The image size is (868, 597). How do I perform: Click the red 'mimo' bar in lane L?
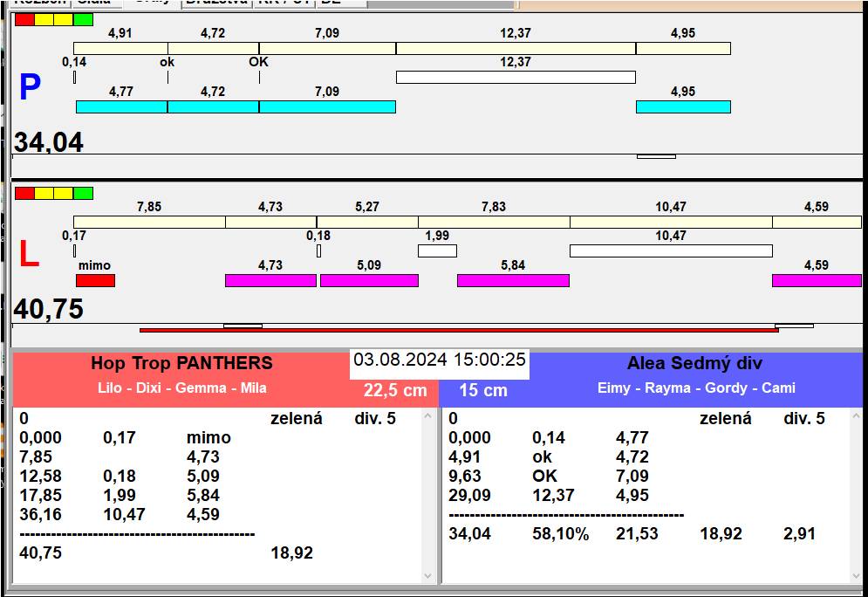click(x=95, y=280)
